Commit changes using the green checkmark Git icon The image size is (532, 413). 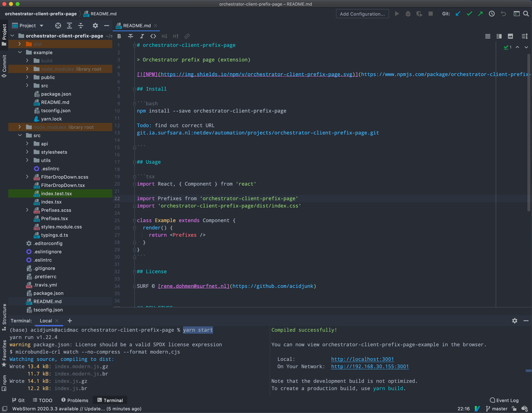point(469,14)
